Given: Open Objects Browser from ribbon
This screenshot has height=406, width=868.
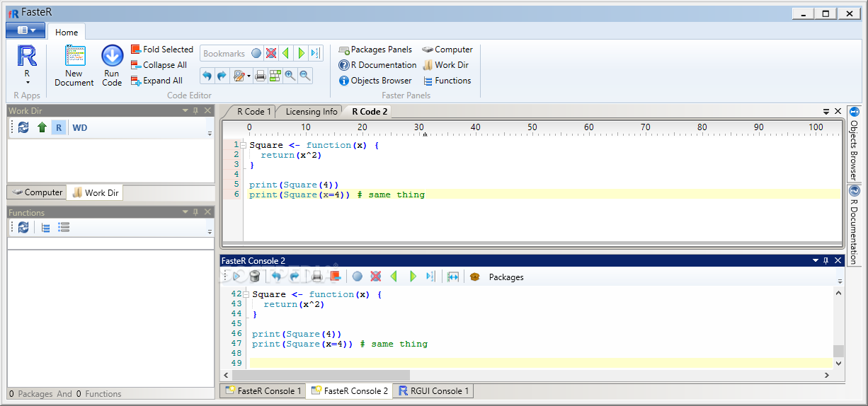Looking at the screenshot, I should click(375, 81).
